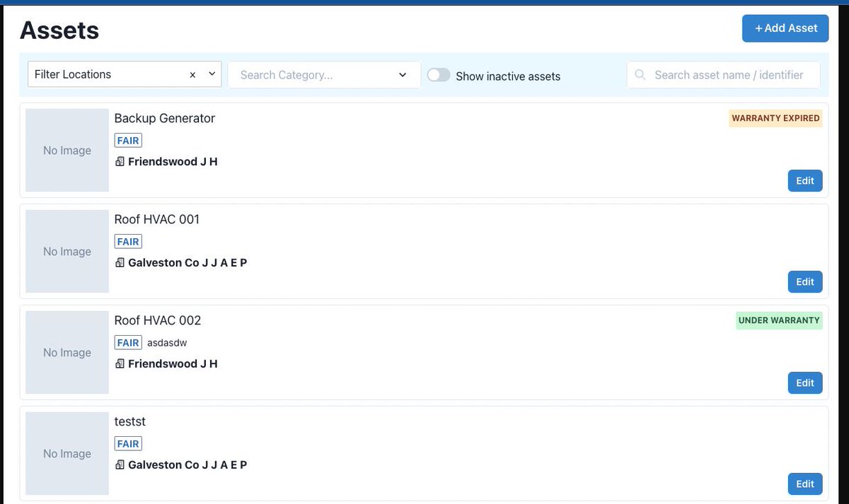Click the Add Asset button
849x504 pixels.
[x=785, y=28]
